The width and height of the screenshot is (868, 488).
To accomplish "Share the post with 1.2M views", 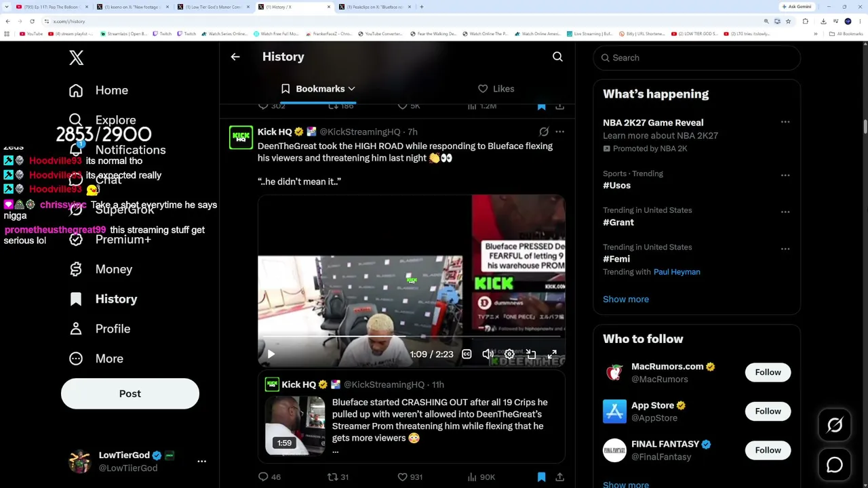I will tap(559, 106).
